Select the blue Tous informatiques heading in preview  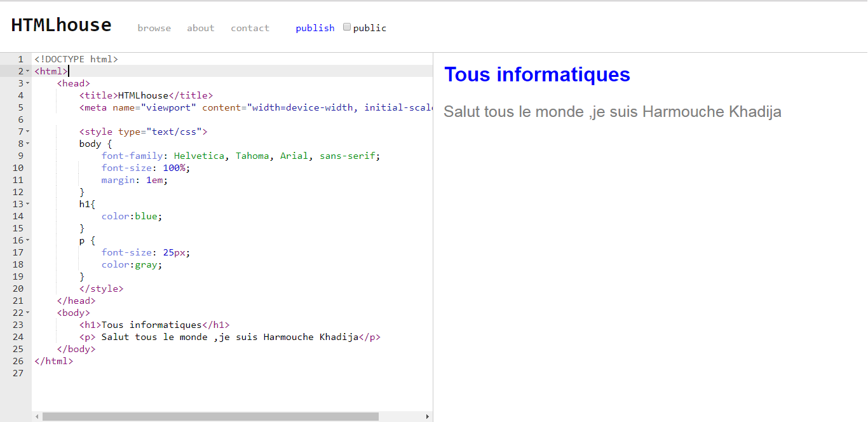(537, 74)
